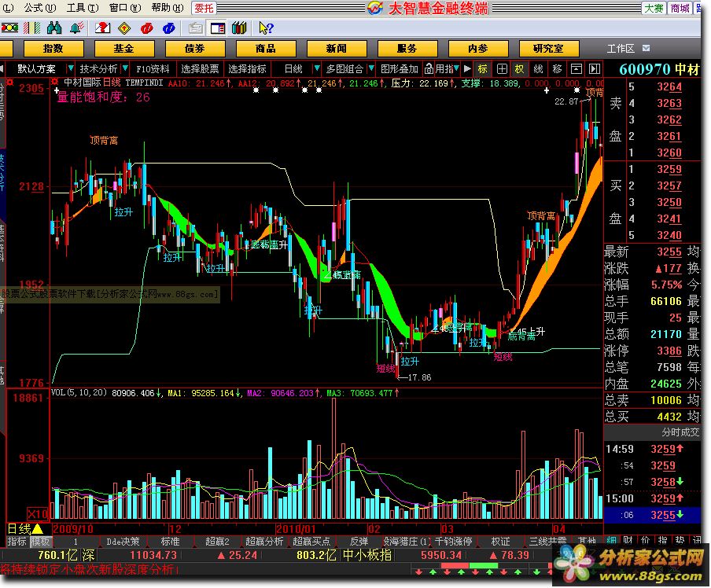Screen dimensions: 711x588
Task: Click the 商城 button at top right
Action: tap(680, 8)
